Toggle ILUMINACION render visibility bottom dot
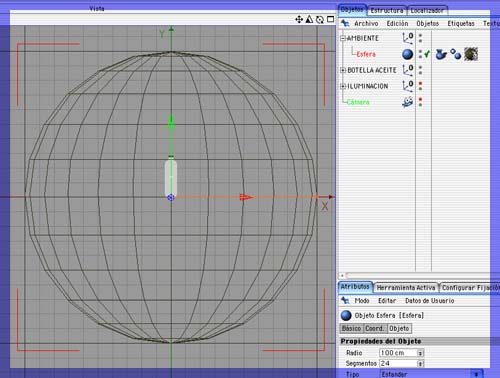Viewport: 500px width, 378px height. tap(420, 89)
